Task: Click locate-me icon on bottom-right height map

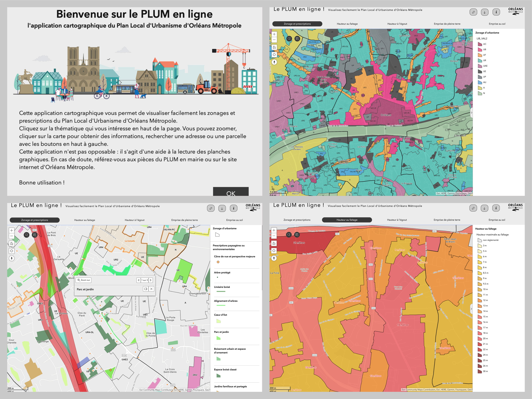Action: 274,251
